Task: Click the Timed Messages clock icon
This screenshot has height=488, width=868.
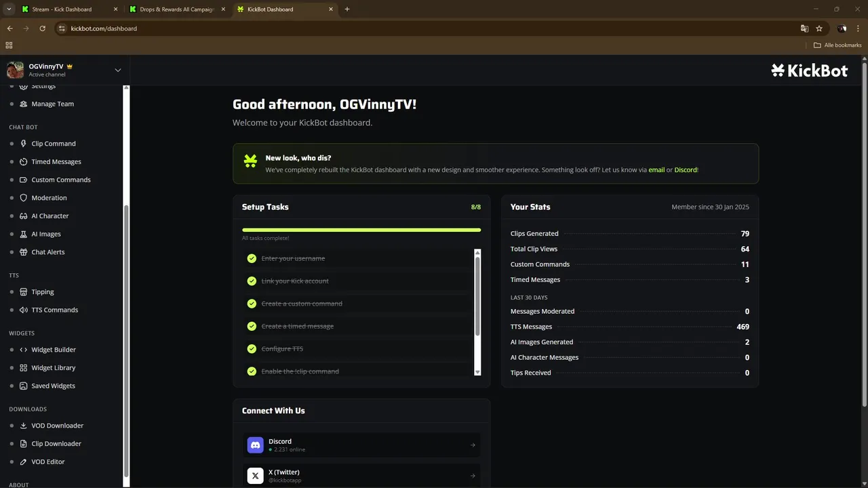Action: pyautogui.click(x=24, y=162)
